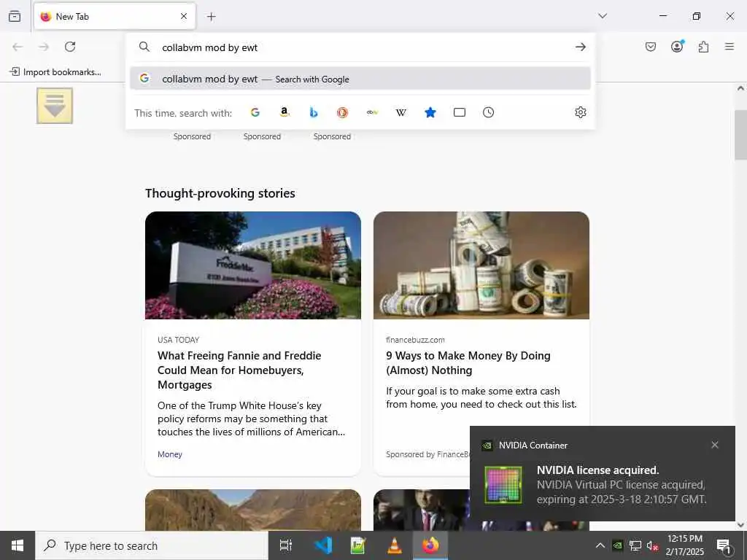Go back with the back arrow
The width and height of the screenshot is (747, 560).
pos(18,47)
